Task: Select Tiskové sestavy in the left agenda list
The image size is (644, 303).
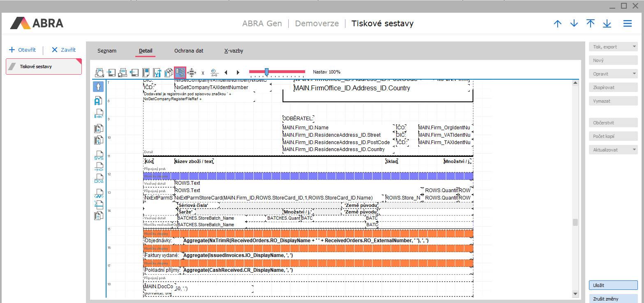Action: point(44,67)
